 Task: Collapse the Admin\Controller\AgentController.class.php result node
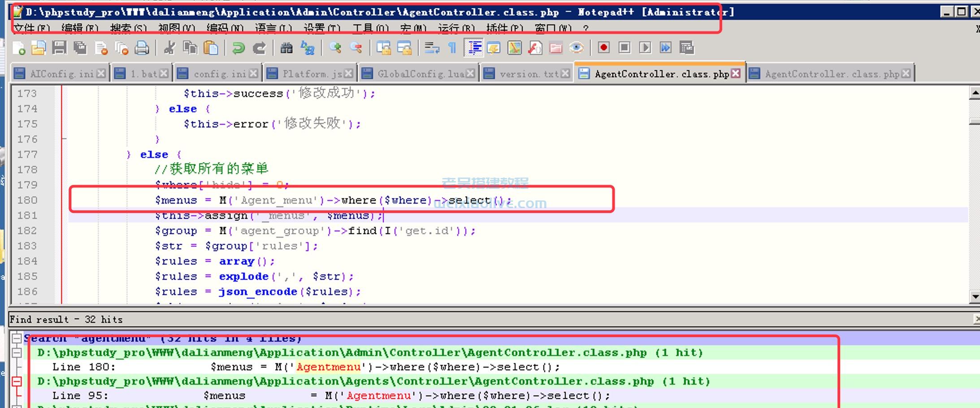tap(17, 352)
